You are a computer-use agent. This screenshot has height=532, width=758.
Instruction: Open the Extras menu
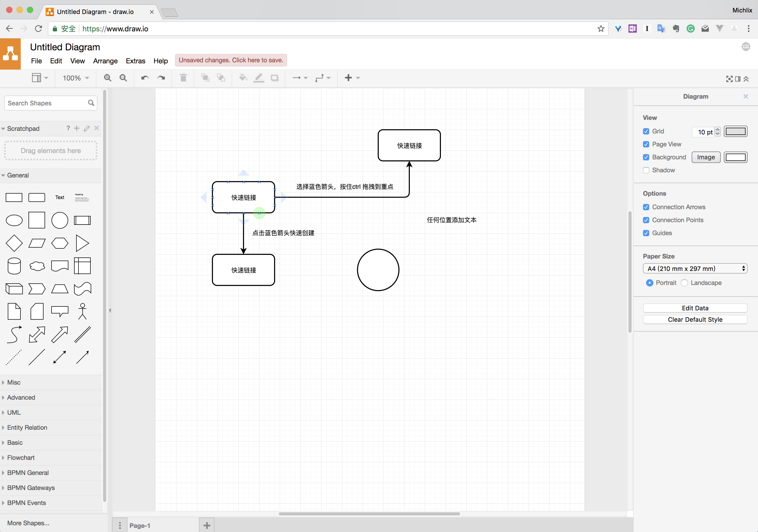tap(135, 61)
